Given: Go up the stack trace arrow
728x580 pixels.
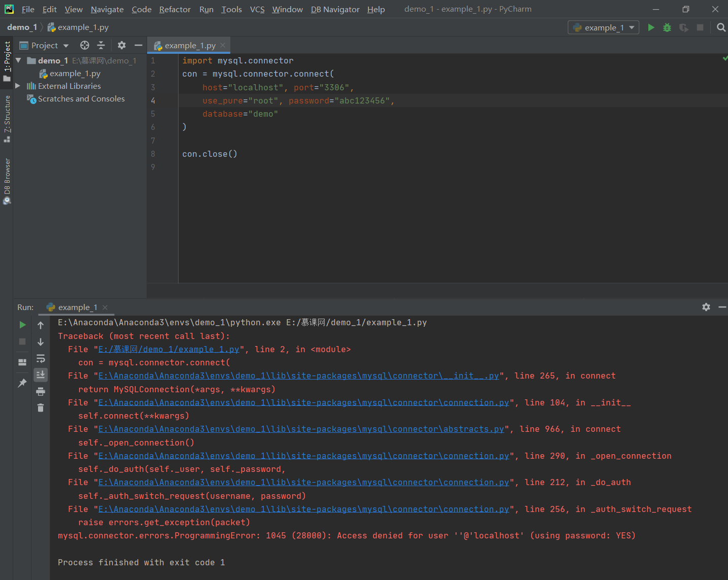Looking at the screenshot, I should (41, 325).
